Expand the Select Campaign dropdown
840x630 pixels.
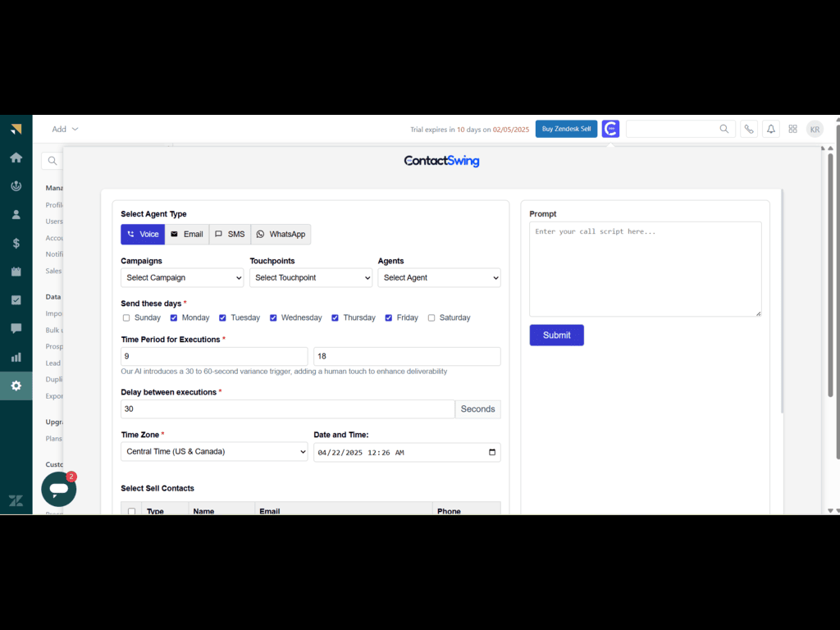(182, 278)
